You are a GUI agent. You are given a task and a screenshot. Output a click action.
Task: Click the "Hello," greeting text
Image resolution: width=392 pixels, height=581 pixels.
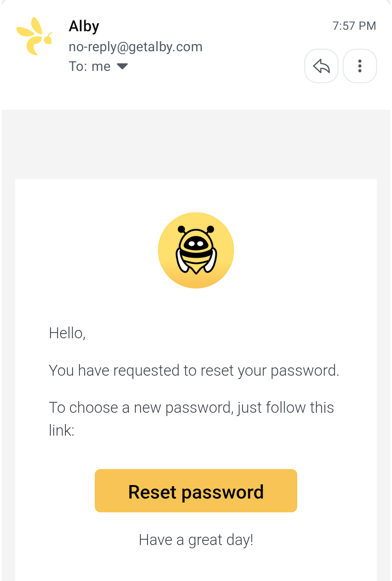(67, 333)
